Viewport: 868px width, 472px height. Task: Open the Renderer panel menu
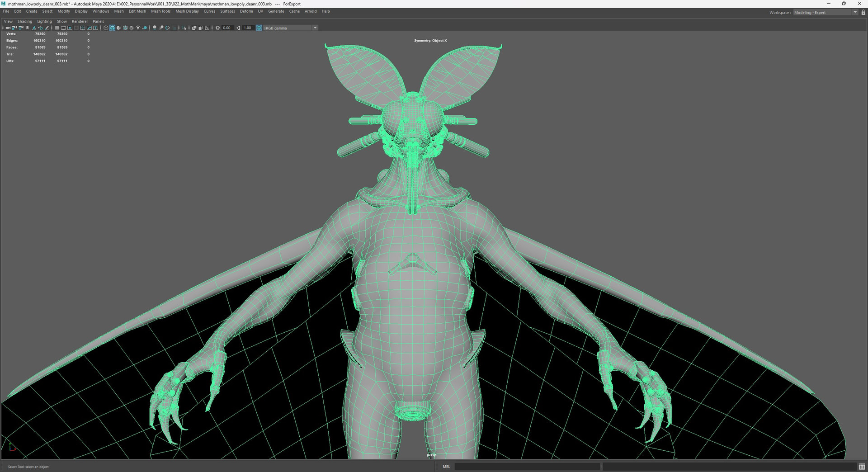pyautogui.click(x=80, y=21)
